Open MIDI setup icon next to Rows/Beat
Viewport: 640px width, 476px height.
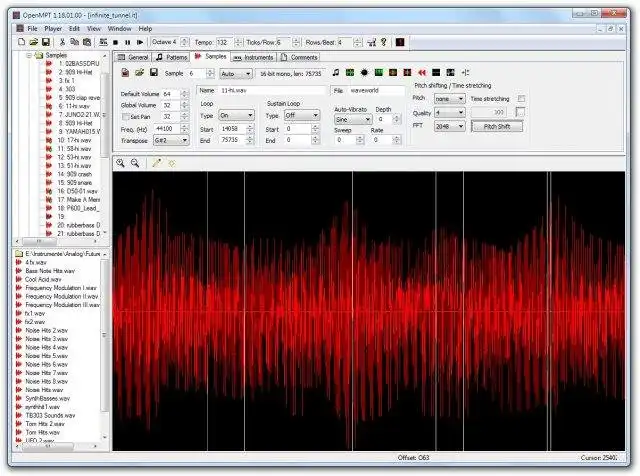[x=371, y=42]
